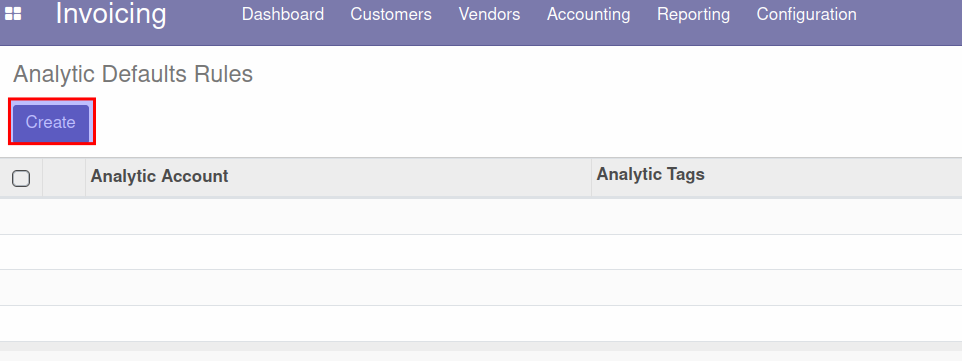Image resolution: width=962 pixels, height=361 pixels.
Task: Click the third empty list row
Action: pyautogui.click(x=481, y=287)
